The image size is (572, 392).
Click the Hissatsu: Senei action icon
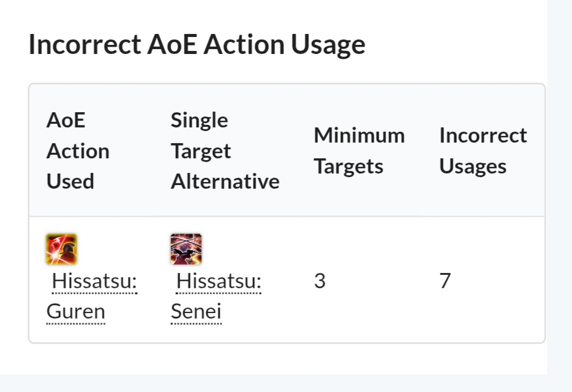pos(186,249)
